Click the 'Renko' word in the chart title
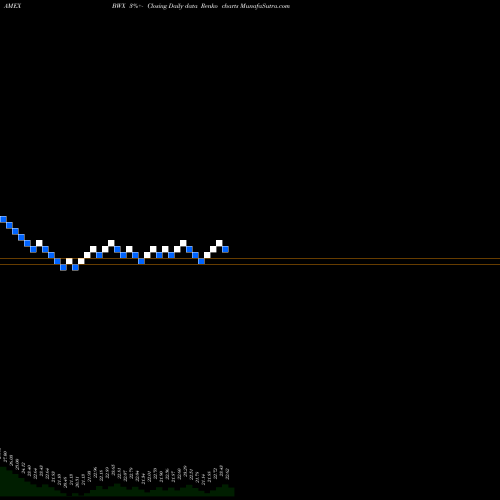500x500 pixels. [209, 6]
